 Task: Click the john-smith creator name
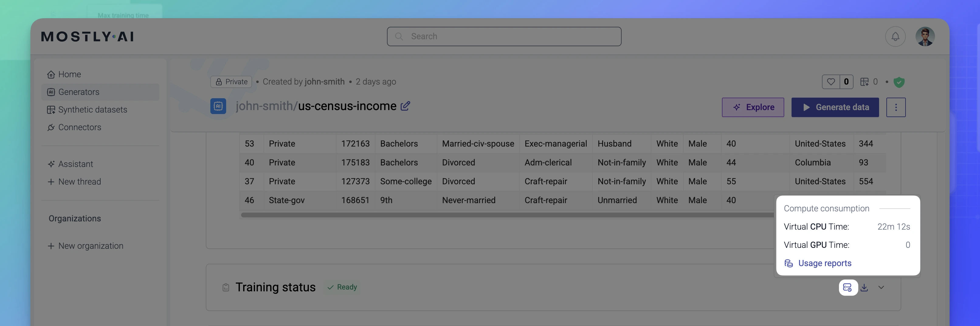click(325, 82)
